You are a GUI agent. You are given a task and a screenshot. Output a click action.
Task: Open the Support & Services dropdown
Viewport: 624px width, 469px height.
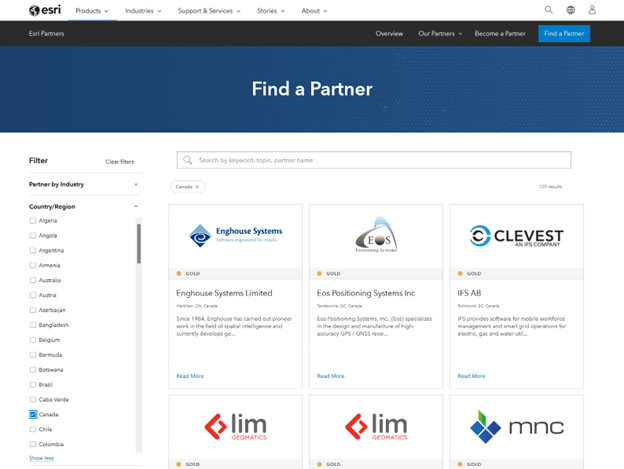tap(209, 11)
